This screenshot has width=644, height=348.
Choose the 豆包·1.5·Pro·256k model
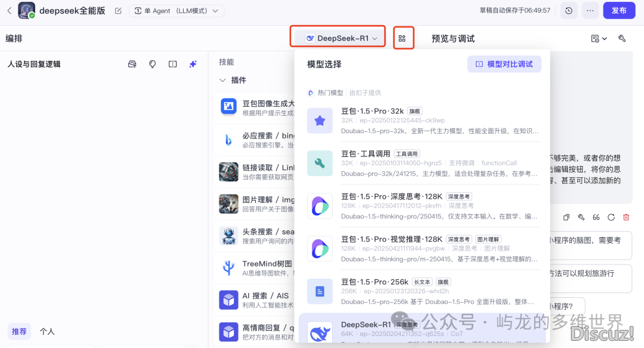pyautogui.click(x=423, y=292)
